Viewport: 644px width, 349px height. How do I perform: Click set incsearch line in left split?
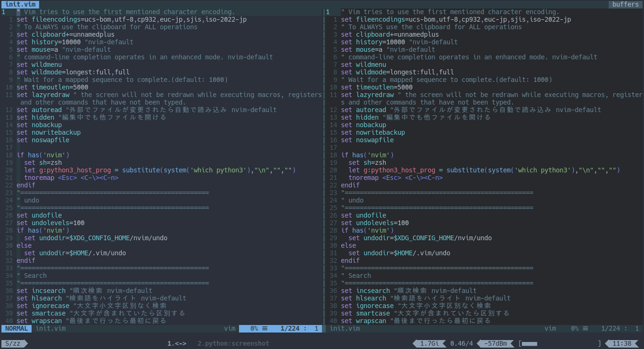(x=84, y=291)
